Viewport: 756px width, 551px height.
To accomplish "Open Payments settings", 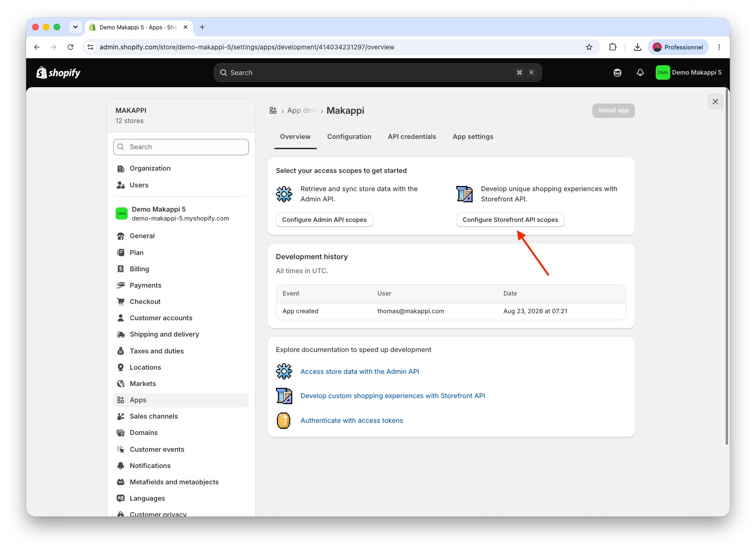I will click(181, 285).
